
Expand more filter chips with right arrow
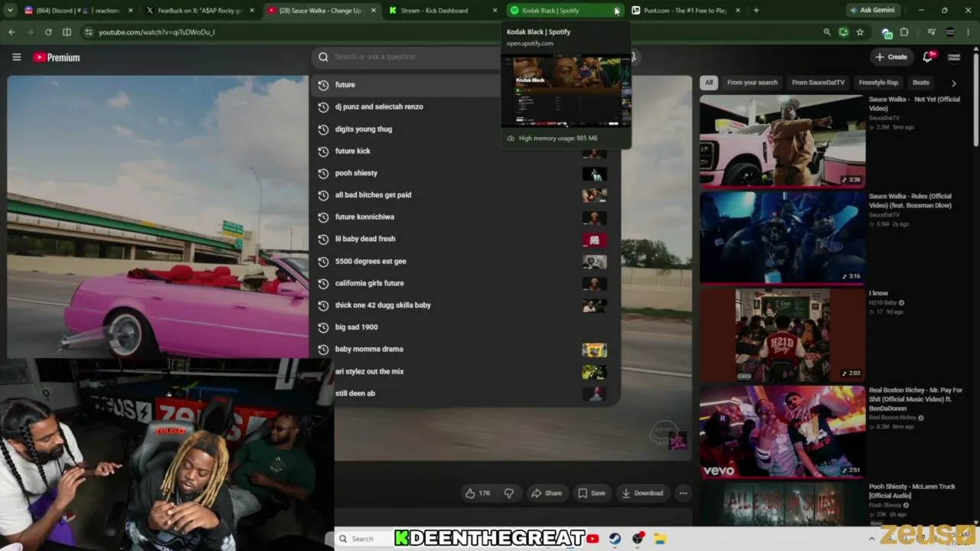pyautogui.click(x=953, y=83)
